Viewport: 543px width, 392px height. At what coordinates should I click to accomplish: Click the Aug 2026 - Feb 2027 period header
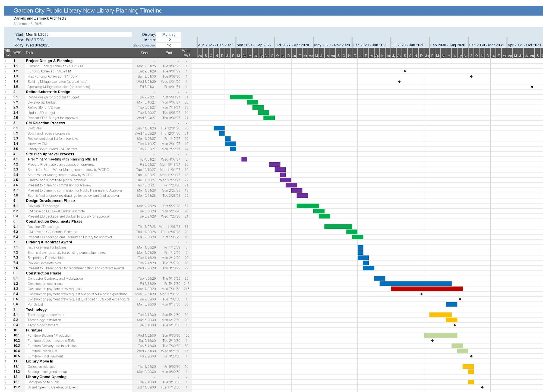tap(216, 45)
